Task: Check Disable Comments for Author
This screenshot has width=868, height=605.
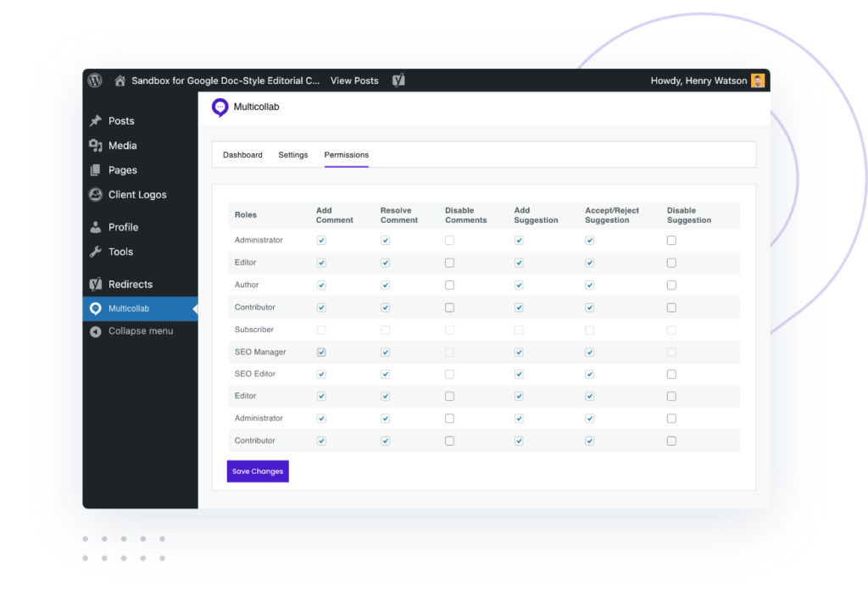Action: tap(449, 285)
